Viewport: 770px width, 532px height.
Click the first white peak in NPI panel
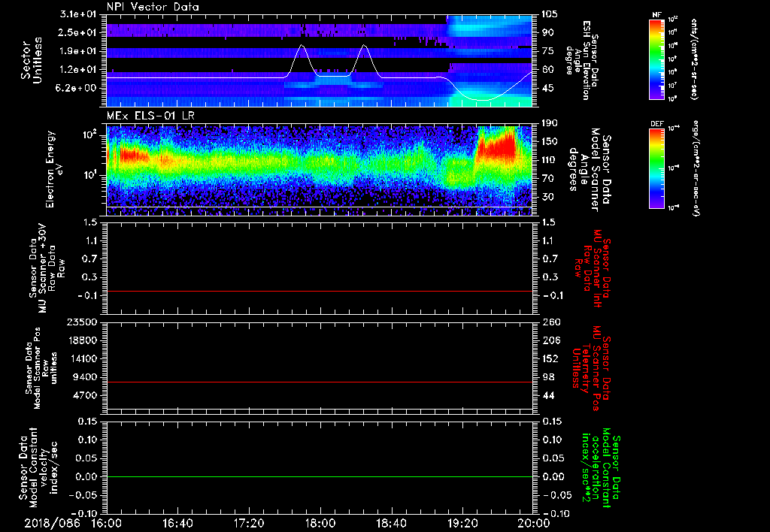point(302,47)
